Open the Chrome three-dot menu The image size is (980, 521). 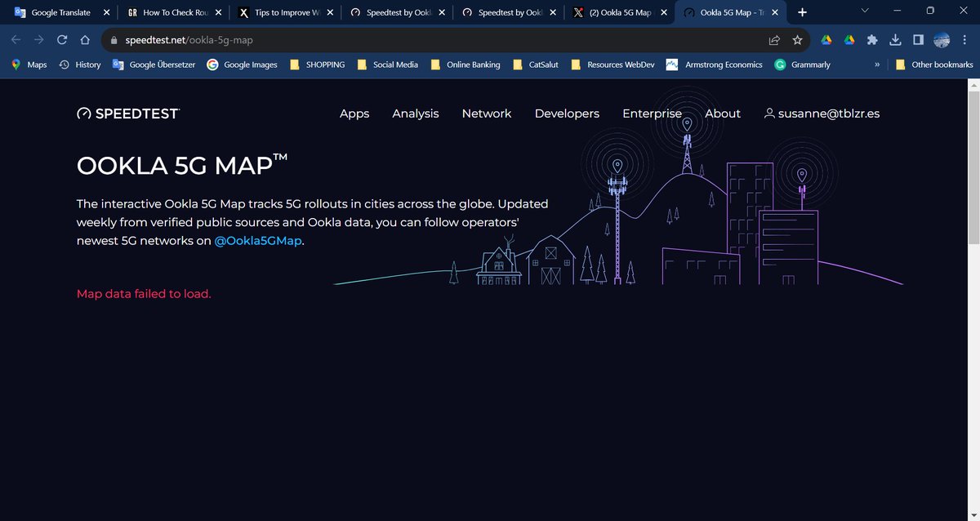pos(964,40)
